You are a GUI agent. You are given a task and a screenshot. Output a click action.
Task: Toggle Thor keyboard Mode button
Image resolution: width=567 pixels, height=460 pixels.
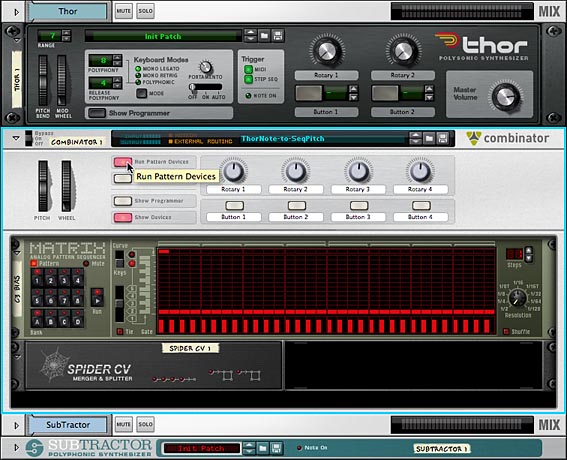(x=141, y=93)
